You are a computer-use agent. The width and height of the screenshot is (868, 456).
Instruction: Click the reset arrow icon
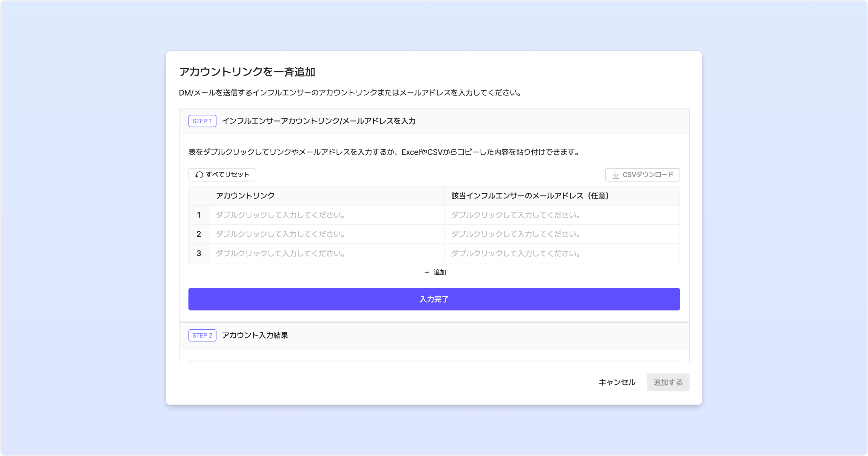pos(199,175)
